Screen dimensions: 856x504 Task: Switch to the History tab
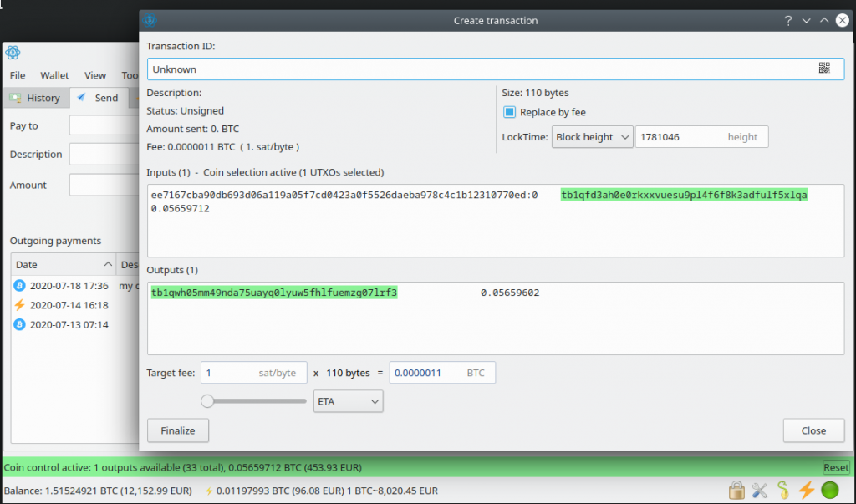[35, 98]
